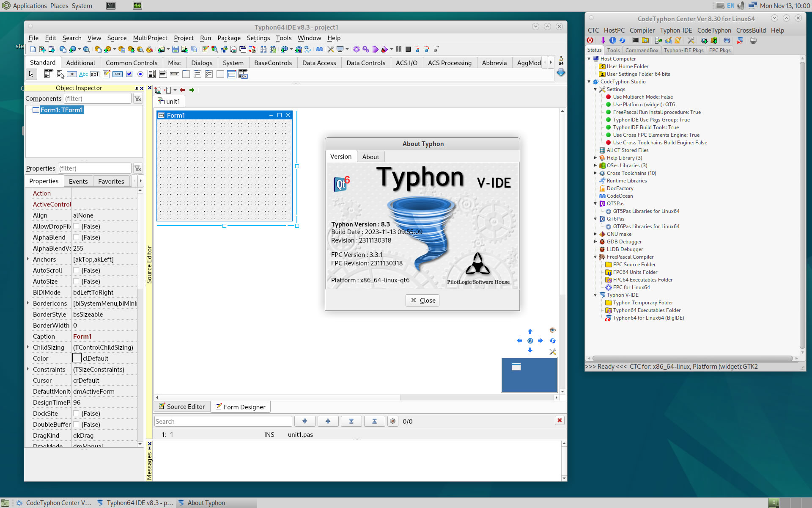Select the TCheckBox component icon in palette
Viewport: 812px width, 508px height.
[129, 74]
